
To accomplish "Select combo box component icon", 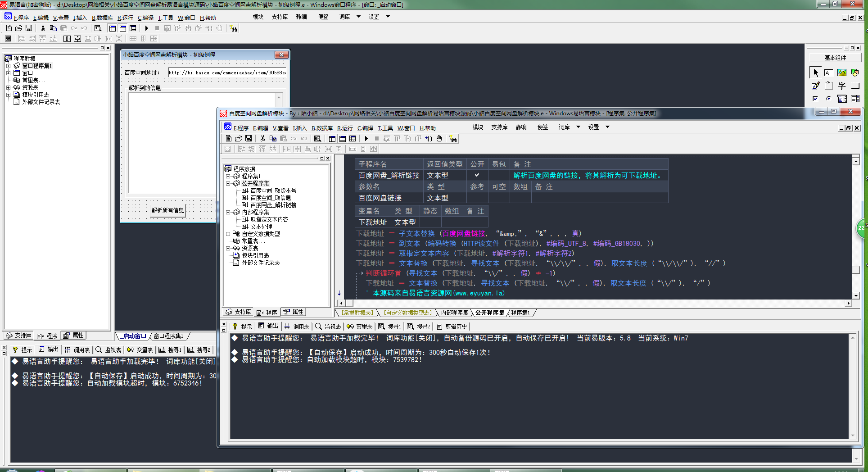I will point(842,99).
